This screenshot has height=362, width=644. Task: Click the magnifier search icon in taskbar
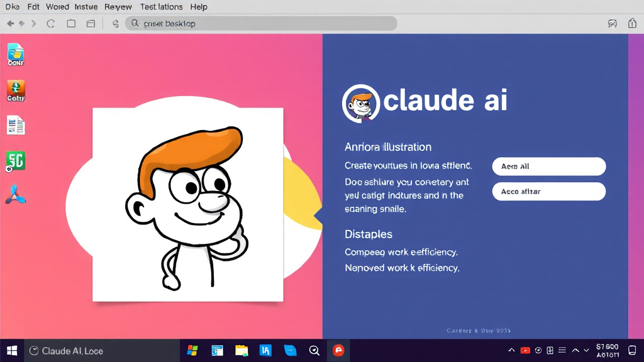click(x=314, y=351)
